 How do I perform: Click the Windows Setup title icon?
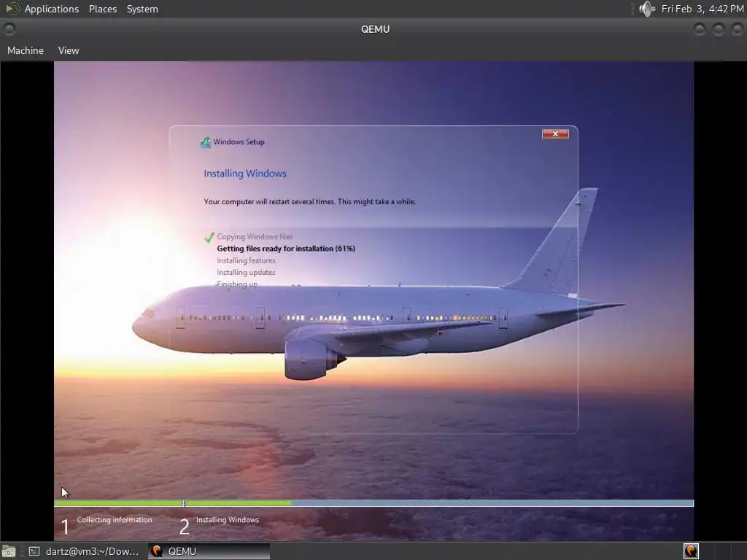click(x=205, y=142)
